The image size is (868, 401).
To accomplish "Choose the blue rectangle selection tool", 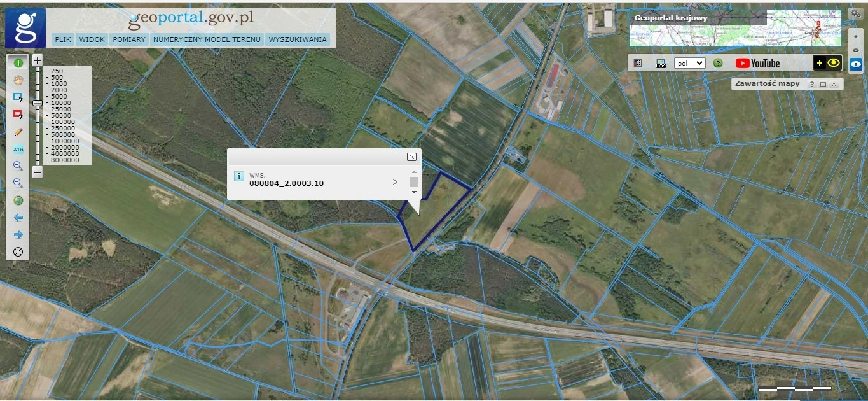I will pos(18,97).
